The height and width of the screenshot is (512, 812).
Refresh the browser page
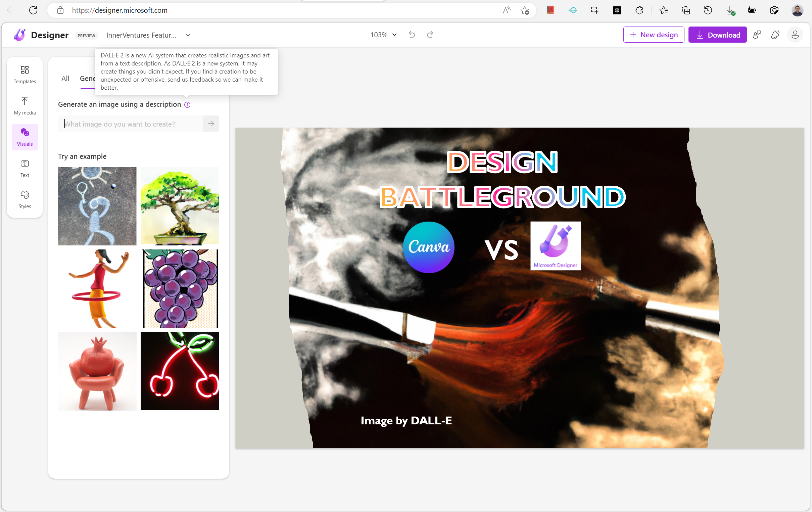point(33,10)
